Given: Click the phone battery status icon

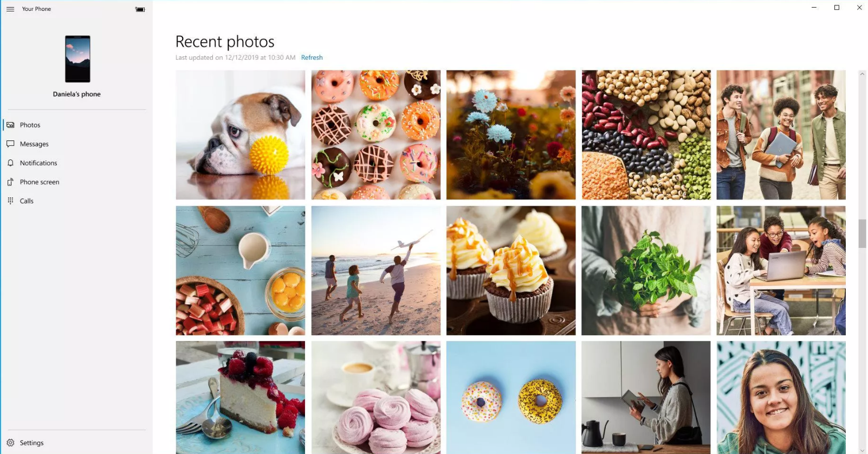Looking at the screenshot, I should click(x=140, y=9).
